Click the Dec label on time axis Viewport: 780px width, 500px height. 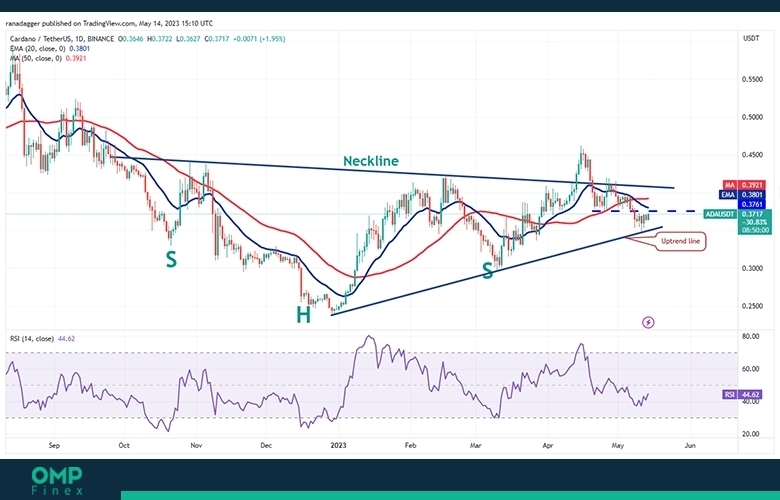[266, 445]
